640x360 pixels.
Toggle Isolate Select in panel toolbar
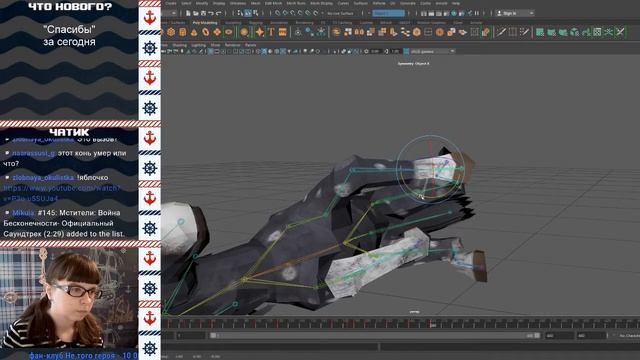point(335,51)
